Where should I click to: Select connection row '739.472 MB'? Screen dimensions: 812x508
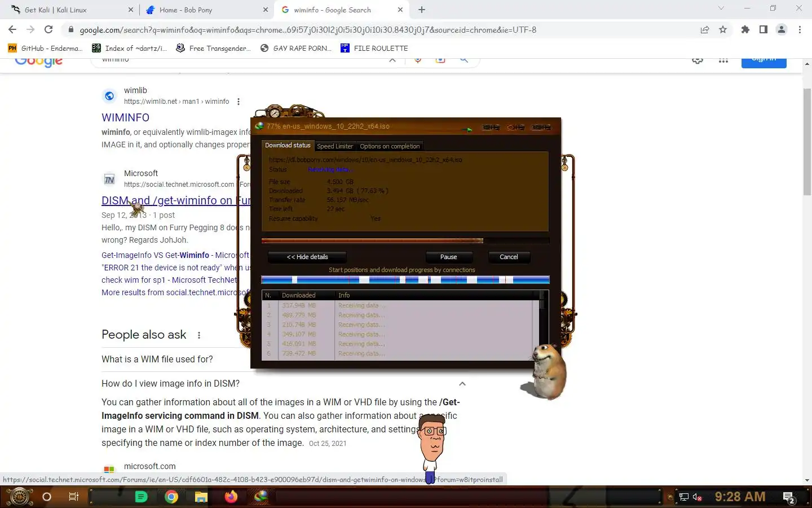pos(398,353)
